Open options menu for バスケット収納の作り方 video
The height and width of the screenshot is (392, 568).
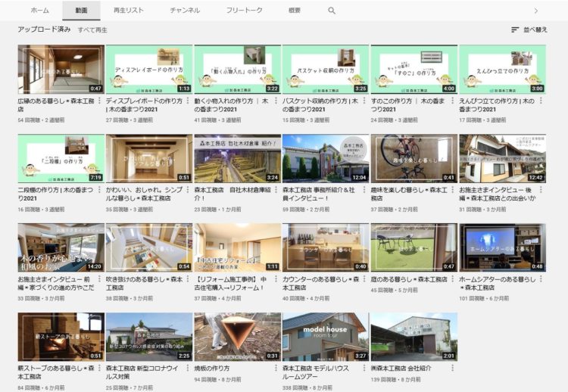[364, 101]
